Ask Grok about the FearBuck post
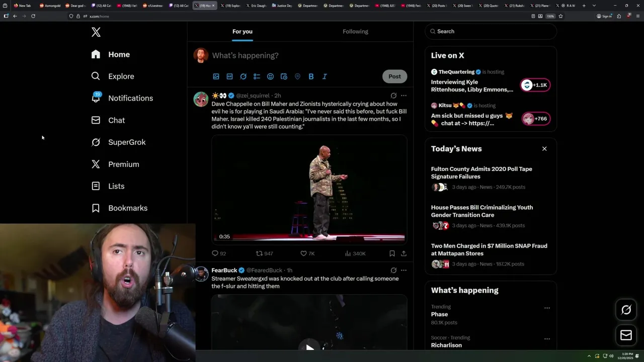The height and width of the screenshot is (362, 644). tap(393, 270)
